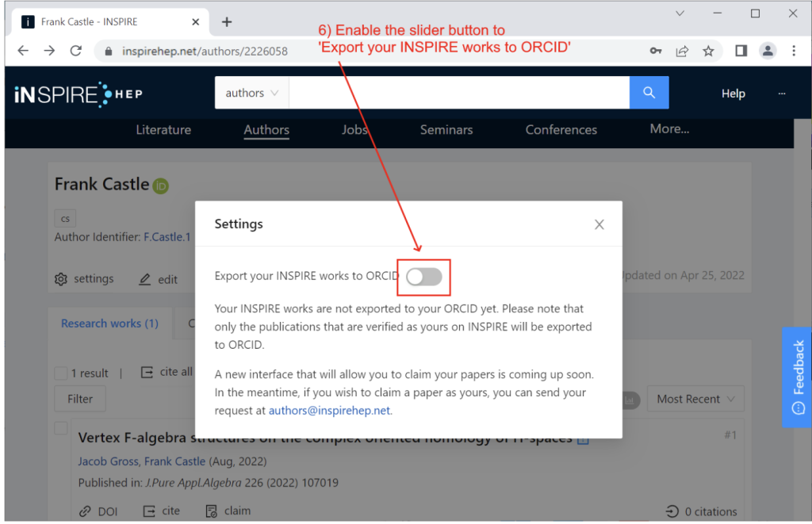Click the authors@inspirehep.net email link
This screenshot has height=524, width=812.
point(329,411)
